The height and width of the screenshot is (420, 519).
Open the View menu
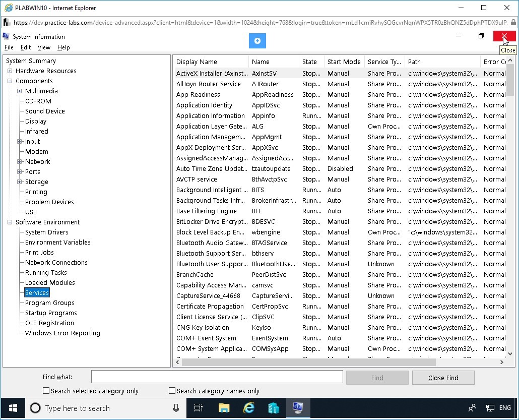[44, 47]
